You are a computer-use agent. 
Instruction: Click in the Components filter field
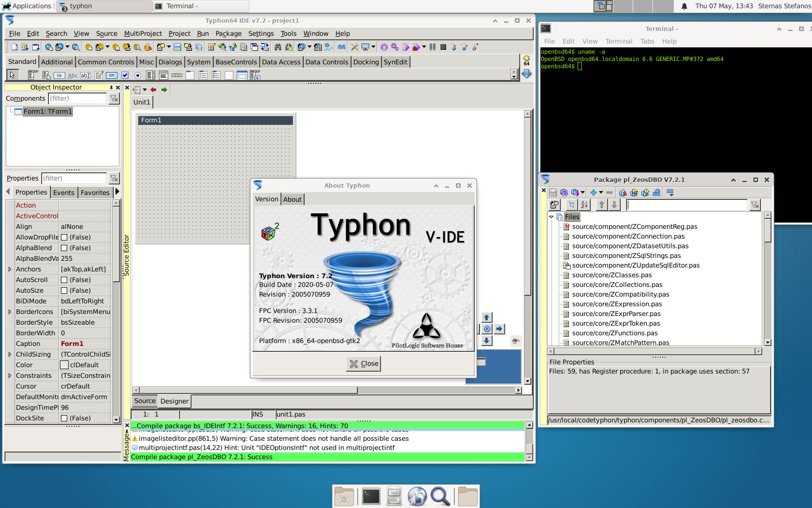click(77, 98)
